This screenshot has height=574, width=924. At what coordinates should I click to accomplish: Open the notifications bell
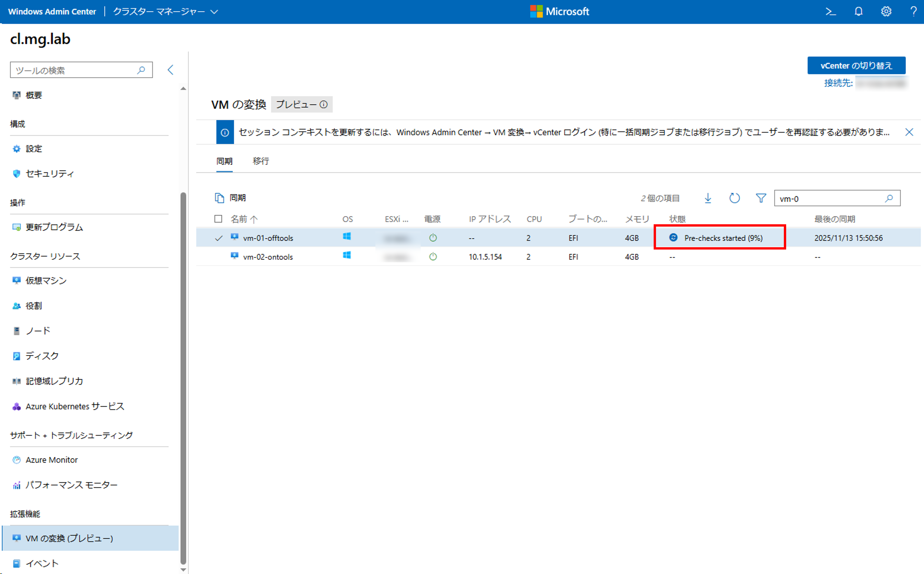pos(858,12)
